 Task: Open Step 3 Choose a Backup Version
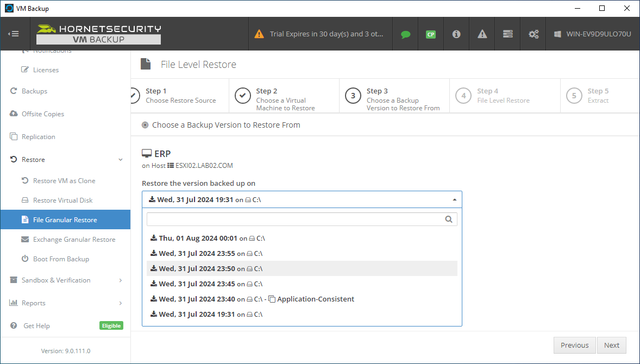pyautogui.click(x=394, y=96)
